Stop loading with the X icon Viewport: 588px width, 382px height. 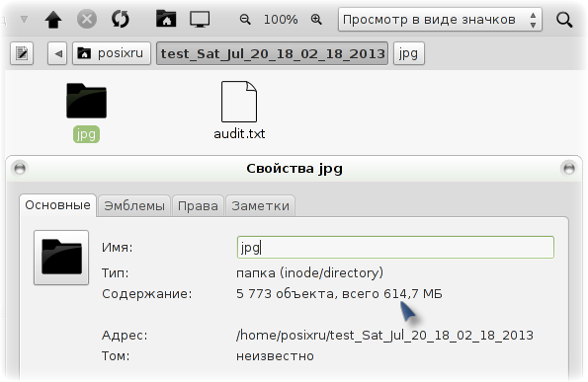pyautogui.click(x=87, y=19)
